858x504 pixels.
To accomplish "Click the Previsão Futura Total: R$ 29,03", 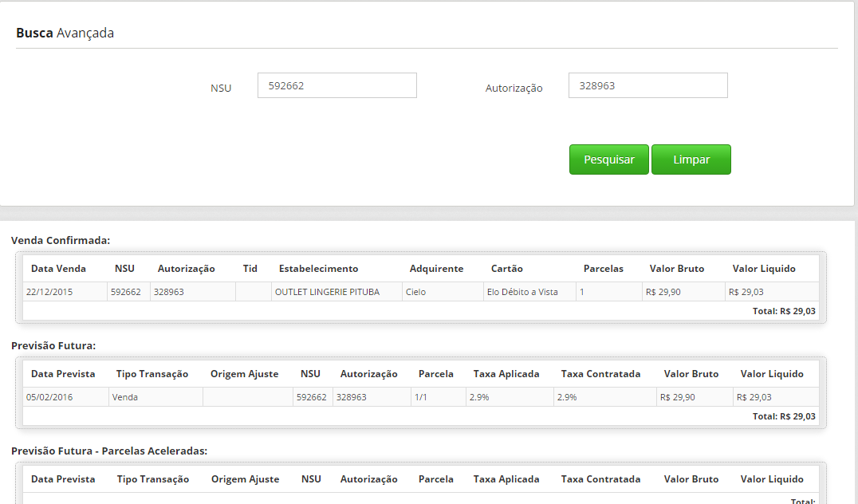I will (784, 416).
